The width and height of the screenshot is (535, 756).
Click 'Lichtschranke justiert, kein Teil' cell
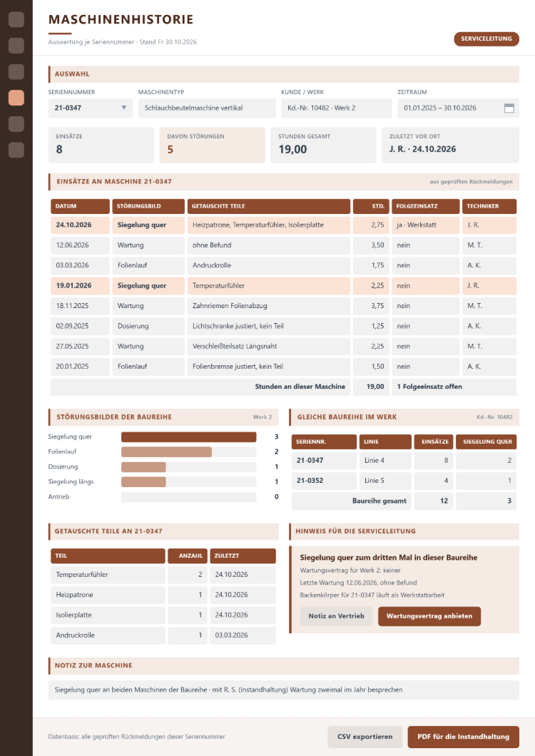[269, 327]
